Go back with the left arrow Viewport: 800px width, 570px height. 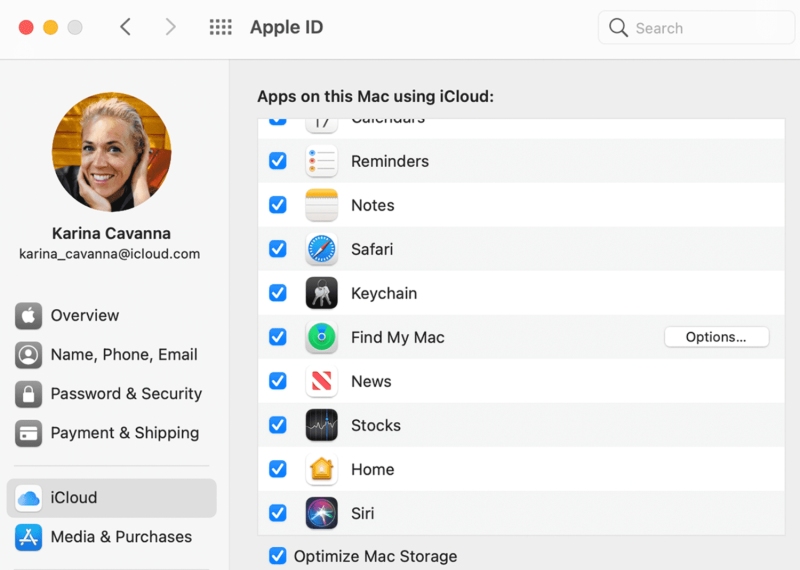126,27
